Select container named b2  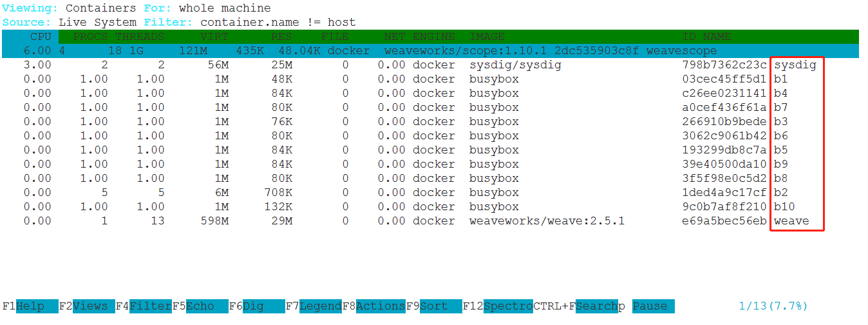(781, 193)
